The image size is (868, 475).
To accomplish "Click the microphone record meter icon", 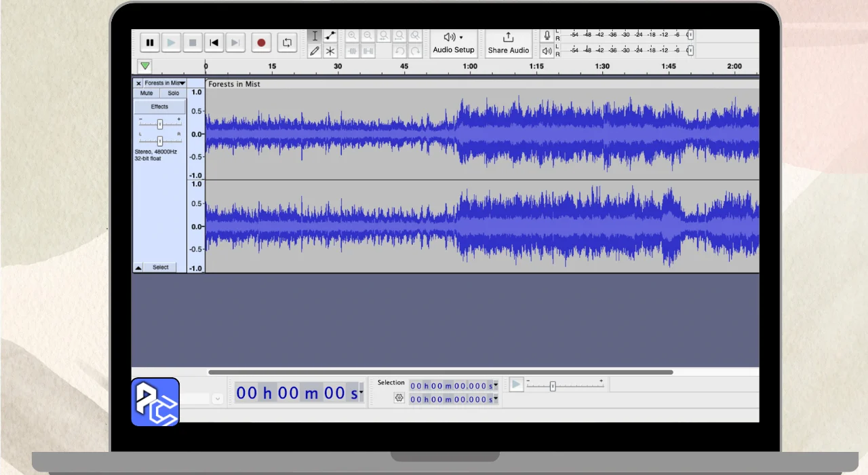I will 547,35.
